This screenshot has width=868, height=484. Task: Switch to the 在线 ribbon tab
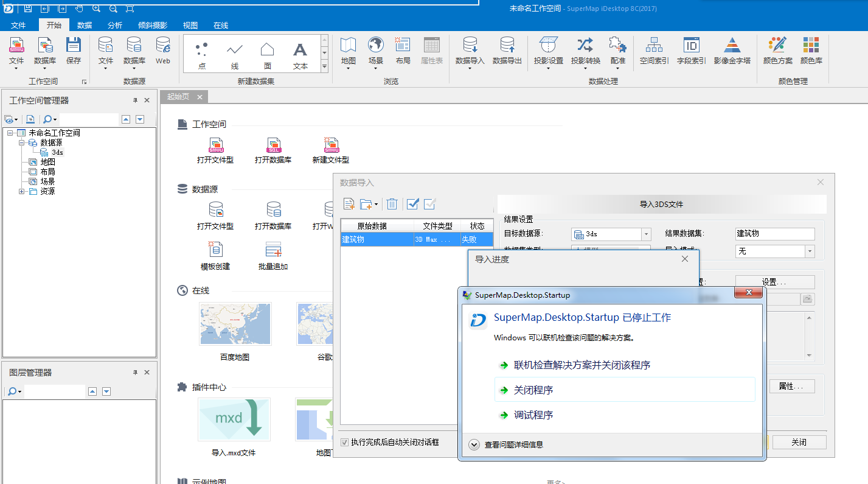coord(221,25)
